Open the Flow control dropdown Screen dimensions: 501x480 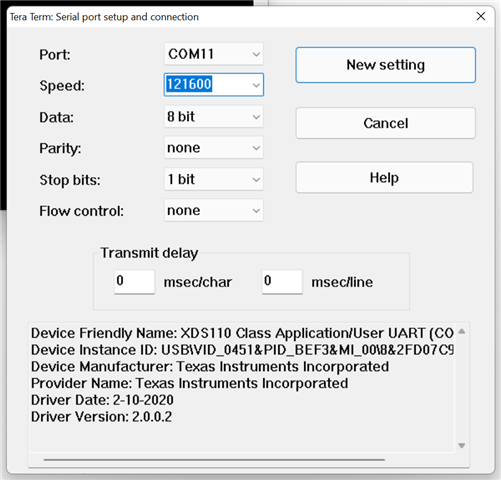pos(214,210)
